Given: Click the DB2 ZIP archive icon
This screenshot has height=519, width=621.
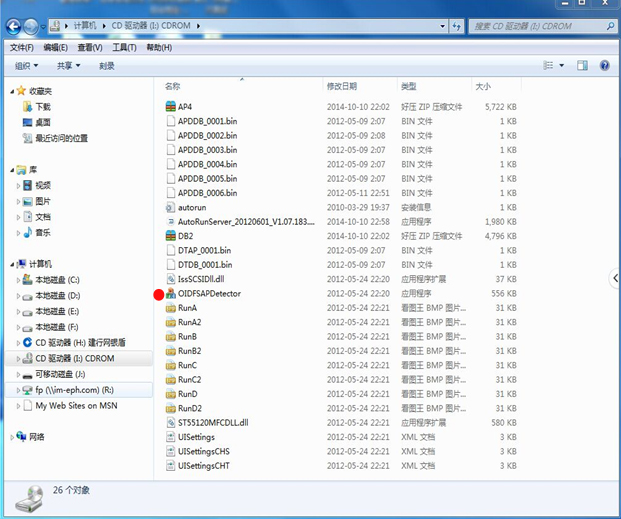Looking at the screenshot, I should (x=170, y=236).
